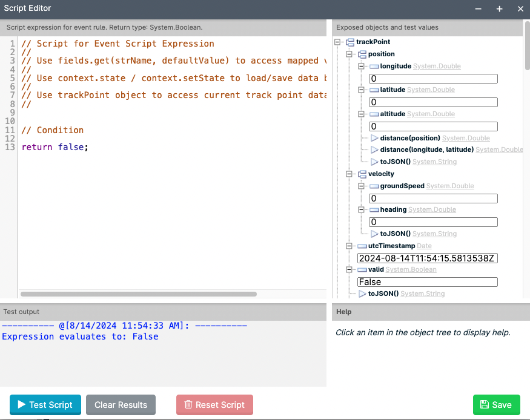Select the velocity label in tree
The width and height of the screenshot is (530, 420).
[x=381, y=174]
